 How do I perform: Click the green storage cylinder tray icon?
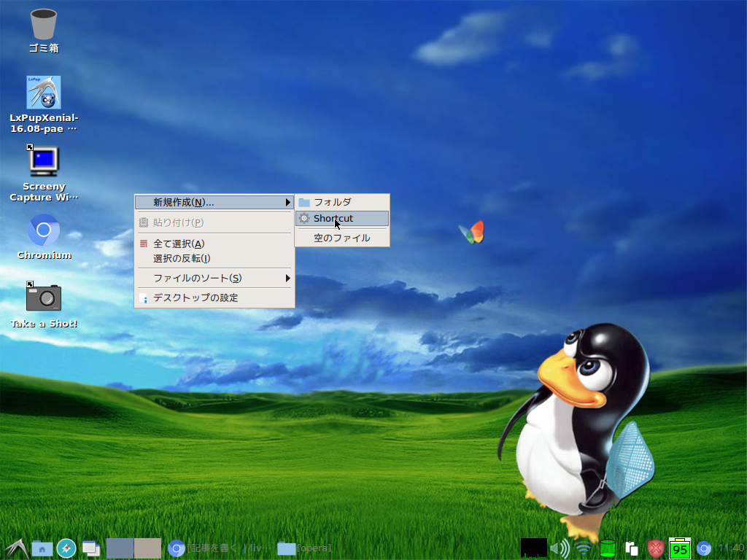pos(608,548)
